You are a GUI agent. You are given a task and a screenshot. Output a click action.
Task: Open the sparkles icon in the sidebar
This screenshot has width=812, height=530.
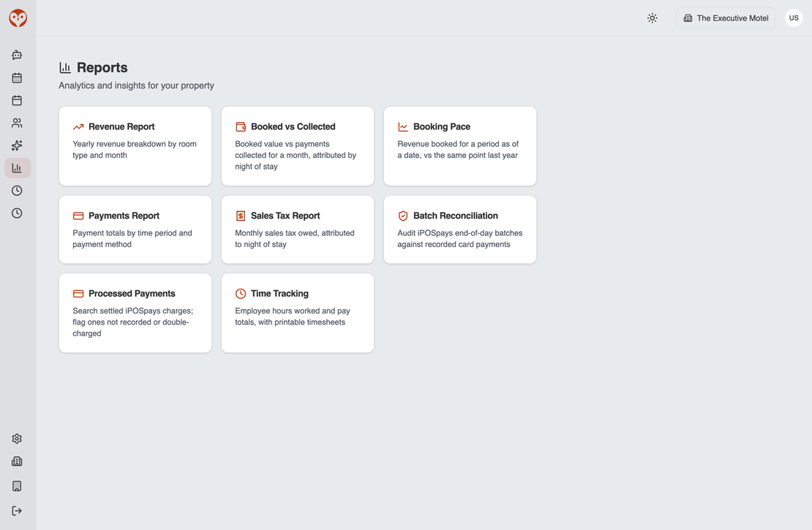point(17,145)
